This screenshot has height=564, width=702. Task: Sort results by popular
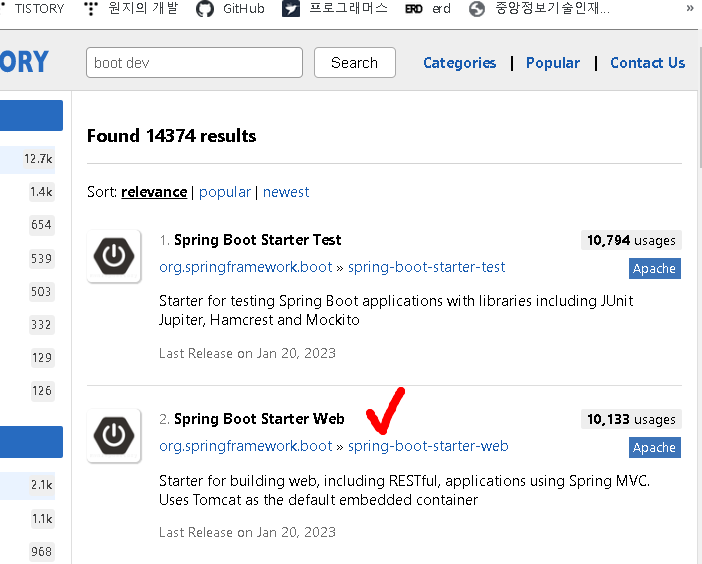pos(225,192)
